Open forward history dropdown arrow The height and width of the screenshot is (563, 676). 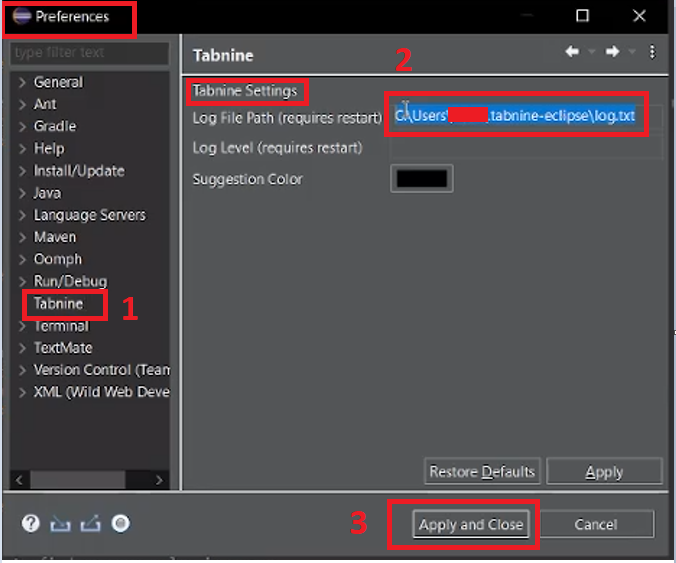[x=632, y=52]
